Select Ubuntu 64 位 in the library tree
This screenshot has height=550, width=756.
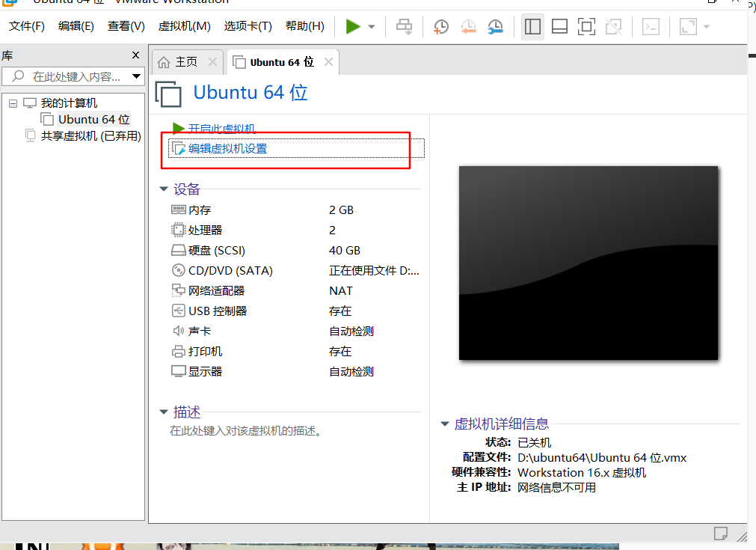point(93,119)
